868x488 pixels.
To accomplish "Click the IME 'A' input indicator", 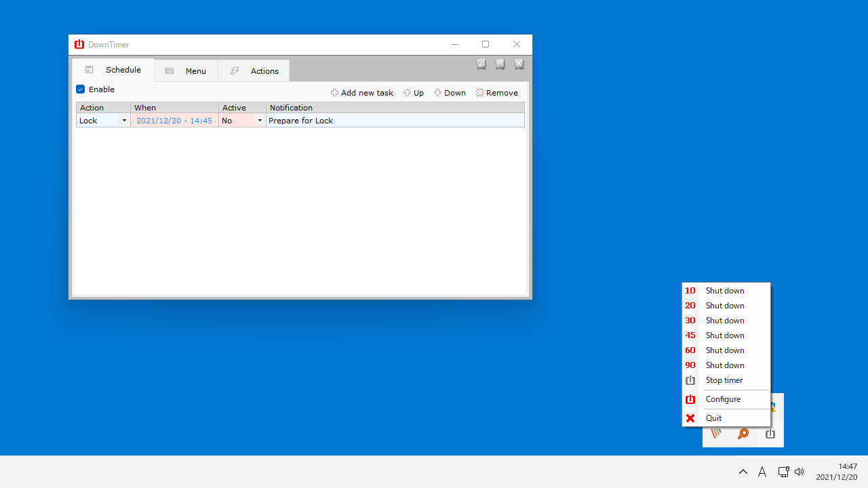I will pyautogui.click(x=762, y=472).
